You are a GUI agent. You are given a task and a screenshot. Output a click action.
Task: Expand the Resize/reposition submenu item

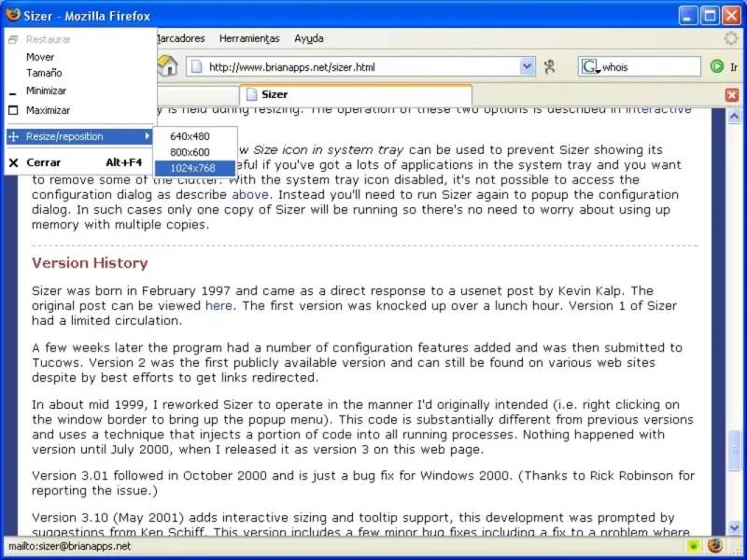click(78, 136)
